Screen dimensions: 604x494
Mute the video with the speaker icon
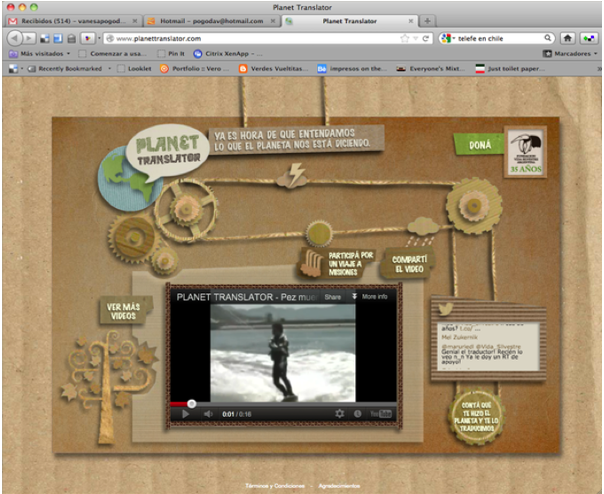[208, 414]
